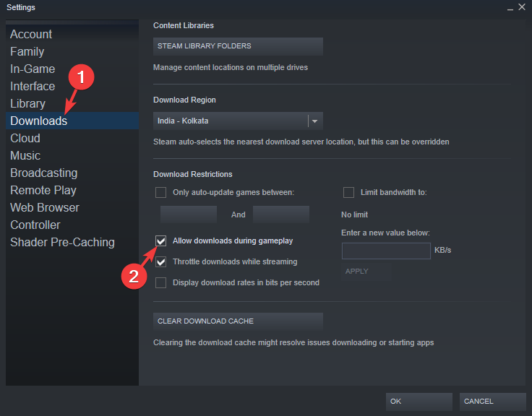
Task: Focus the bandwidth KB/s input field
Action: click(386, 251)
